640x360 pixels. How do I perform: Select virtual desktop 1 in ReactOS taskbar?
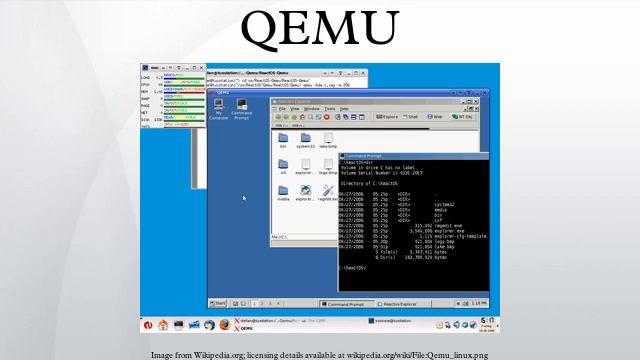click(254, 304)
